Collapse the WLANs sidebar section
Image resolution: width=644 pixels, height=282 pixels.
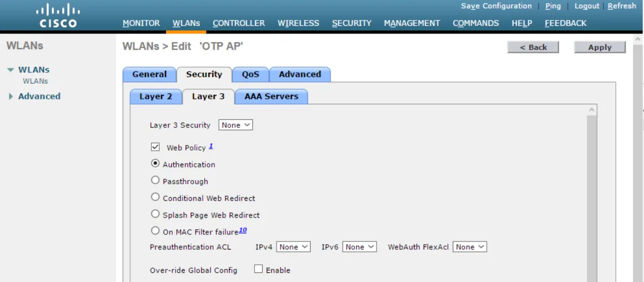click(x=11, y=70)
